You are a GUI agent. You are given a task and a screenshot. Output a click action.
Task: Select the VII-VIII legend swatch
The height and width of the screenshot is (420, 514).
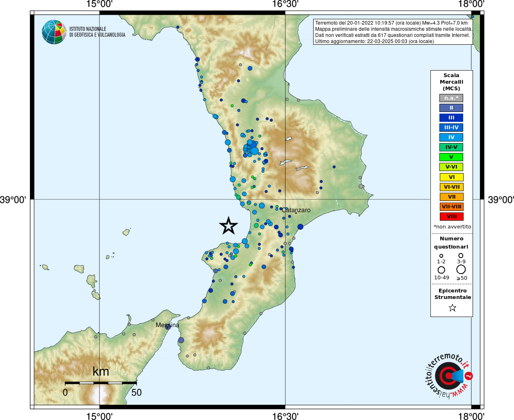(451, 207)
